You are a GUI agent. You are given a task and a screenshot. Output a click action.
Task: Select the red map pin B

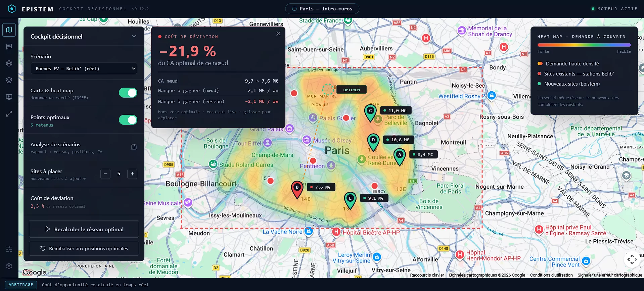297,190
